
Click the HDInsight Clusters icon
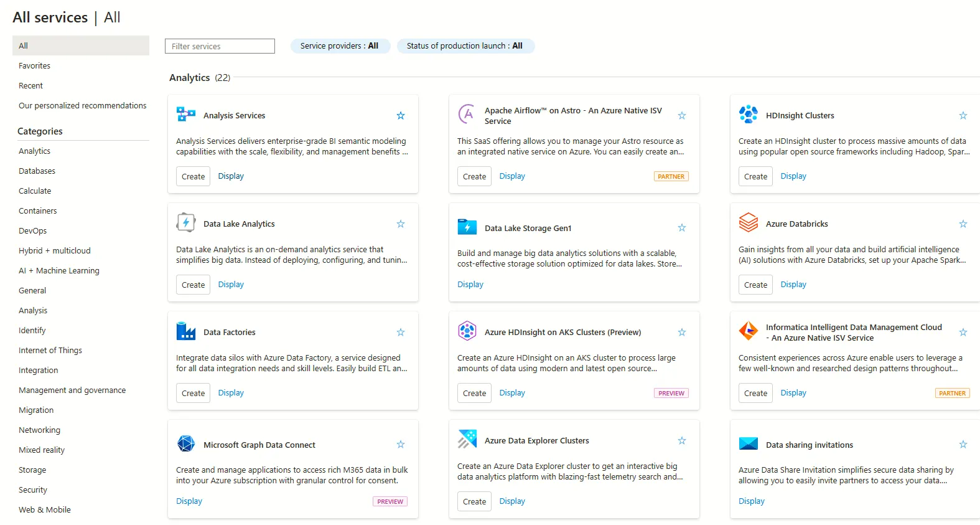pos(749,115)
